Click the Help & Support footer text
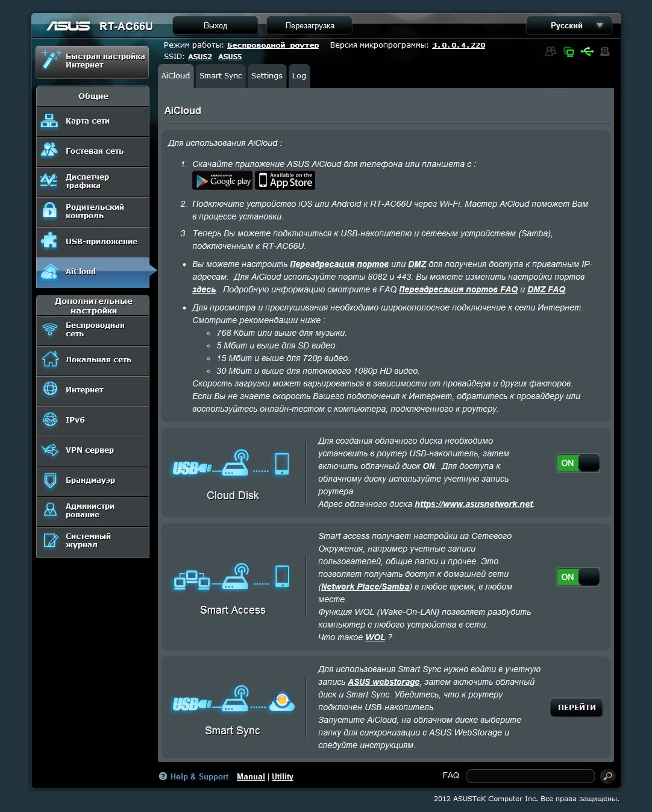The image size is (652, 812). (x=199, y=776)
